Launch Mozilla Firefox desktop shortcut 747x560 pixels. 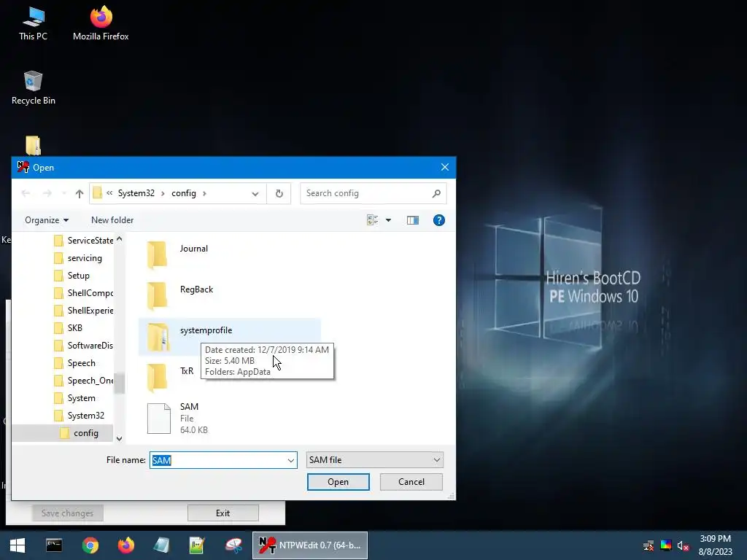(101, 24)
